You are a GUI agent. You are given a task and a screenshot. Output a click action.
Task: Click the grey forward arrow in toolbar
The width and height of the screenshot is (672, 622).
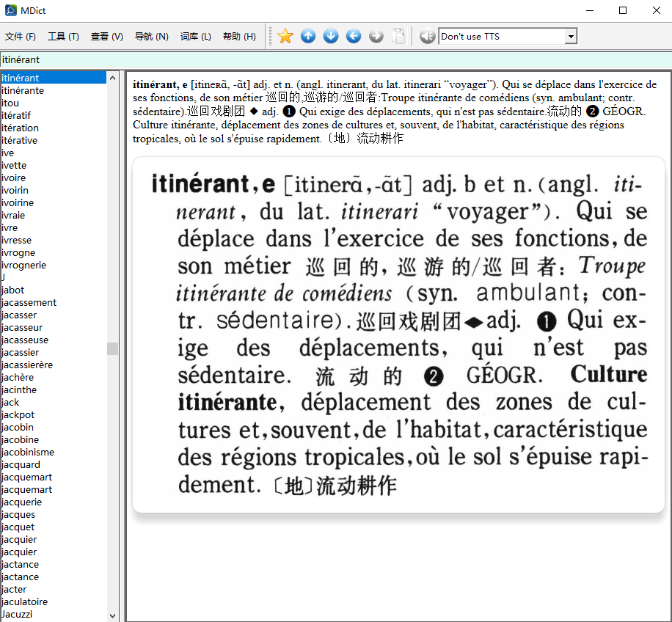[376, 36]
